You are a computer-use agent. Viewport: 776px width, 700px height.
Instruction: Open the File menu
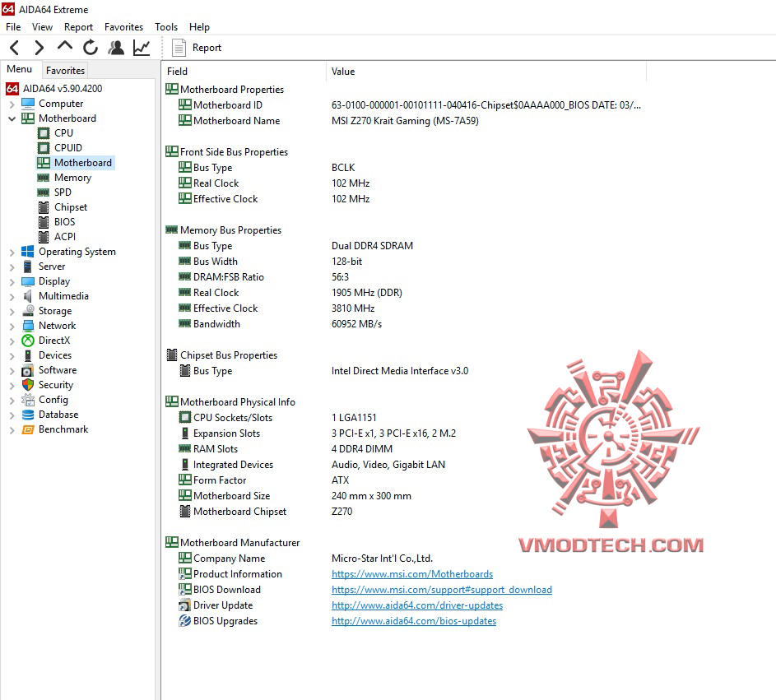[x=13, y=26]
